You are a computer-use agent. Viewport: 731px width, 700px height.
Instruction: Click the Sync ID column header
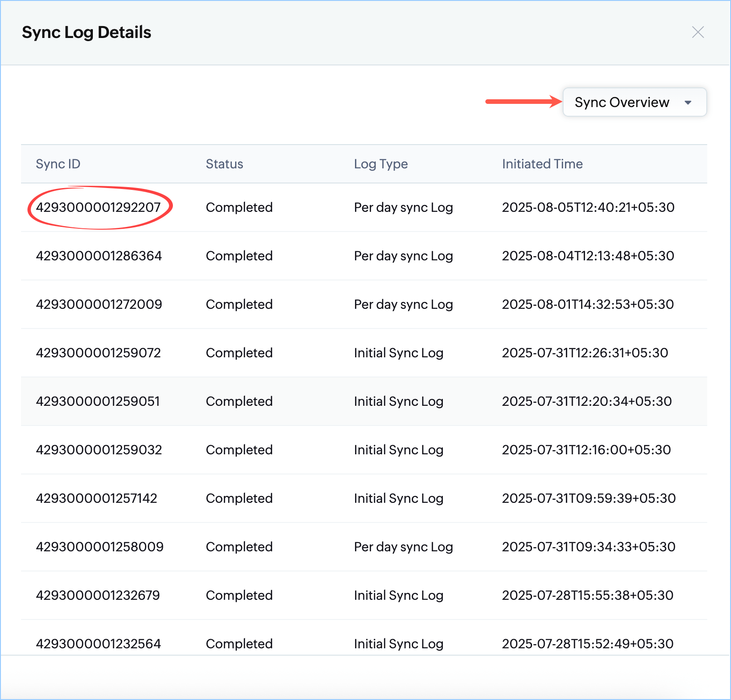[58, 164]
